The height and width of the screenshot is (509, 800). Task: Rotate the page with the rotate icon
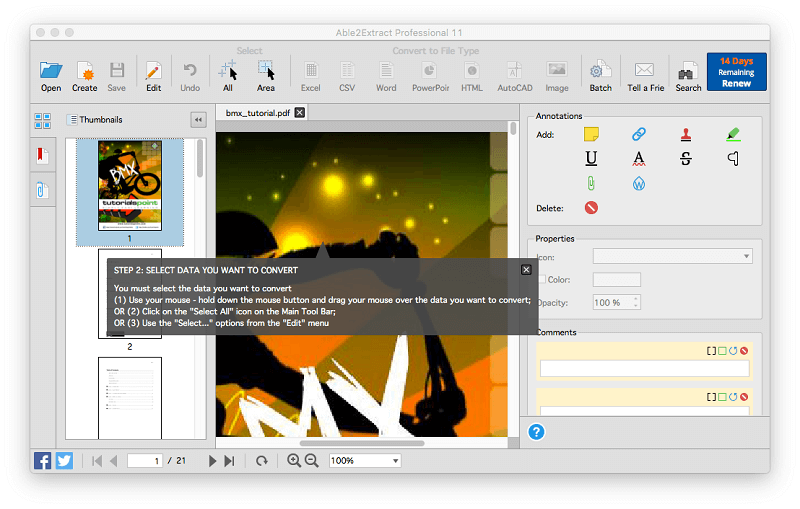click(262, 461)
